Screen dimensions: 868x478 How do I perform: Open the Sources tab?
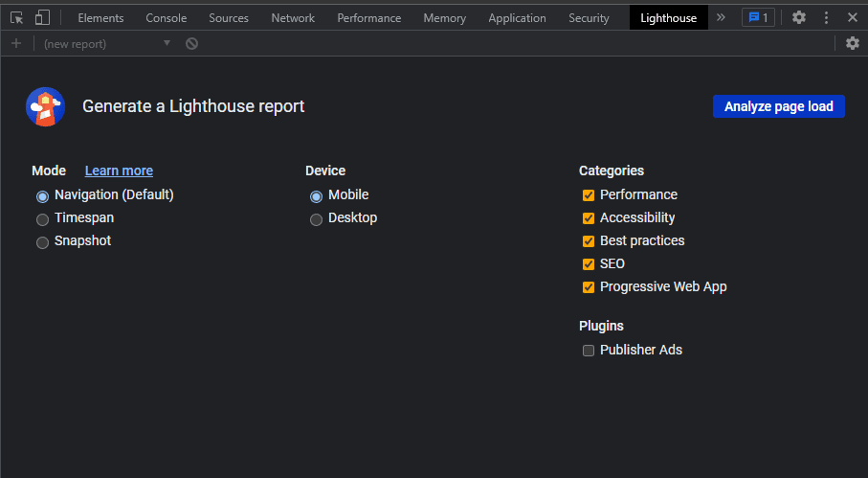tap(229, 18)
